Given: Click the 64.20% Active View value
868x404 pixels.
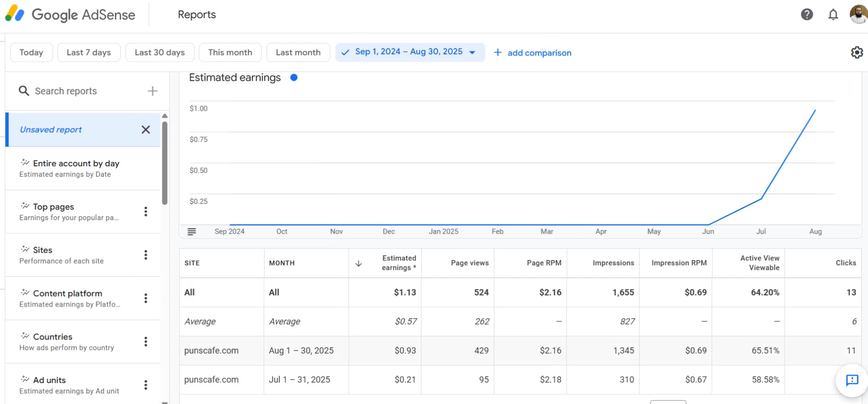Looking at the screenshot, I should (x=765, y=292).
